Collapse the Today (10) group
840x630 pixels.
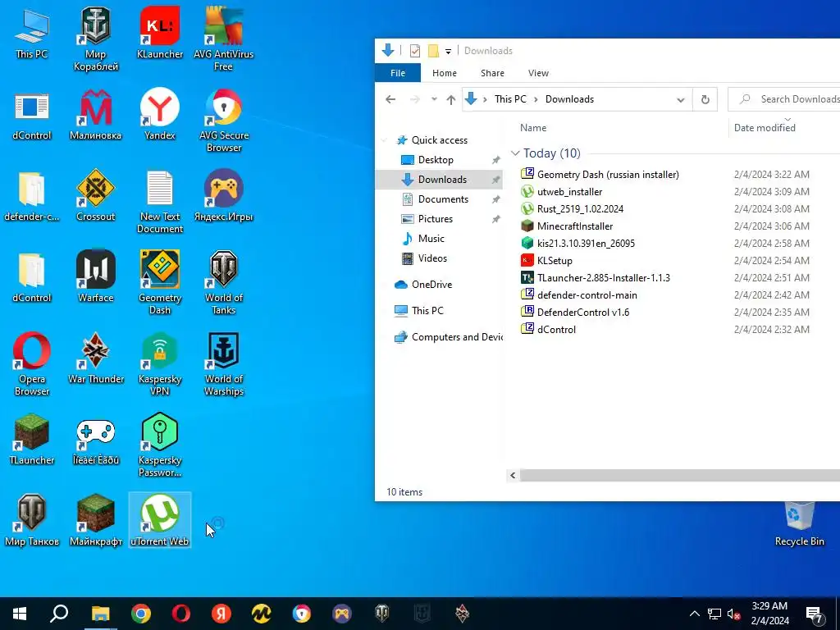(x=515, y=153)
